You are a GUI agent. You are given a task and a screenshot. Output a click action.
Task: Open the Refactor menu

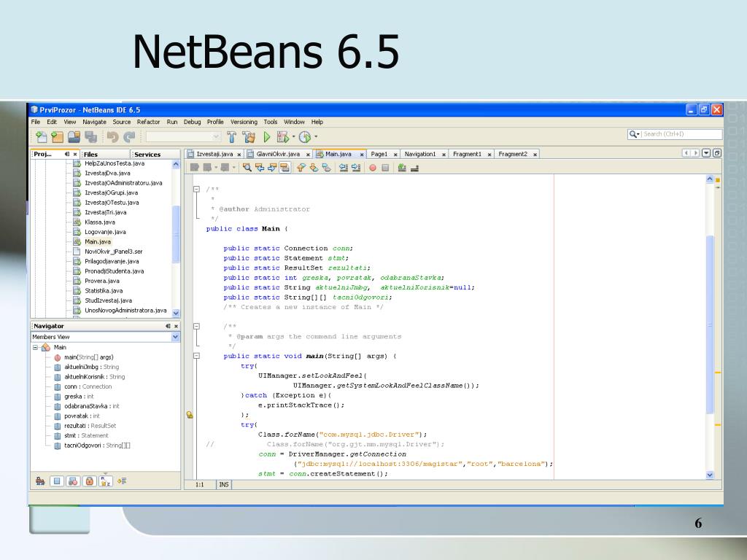pyautogui.click(x=148, y=122)
